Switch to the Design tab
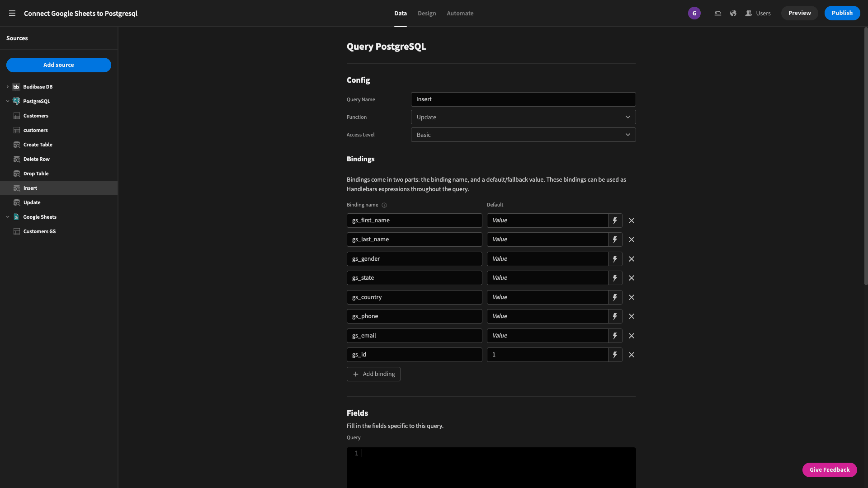Screen dimensions: 868x488 427,13
